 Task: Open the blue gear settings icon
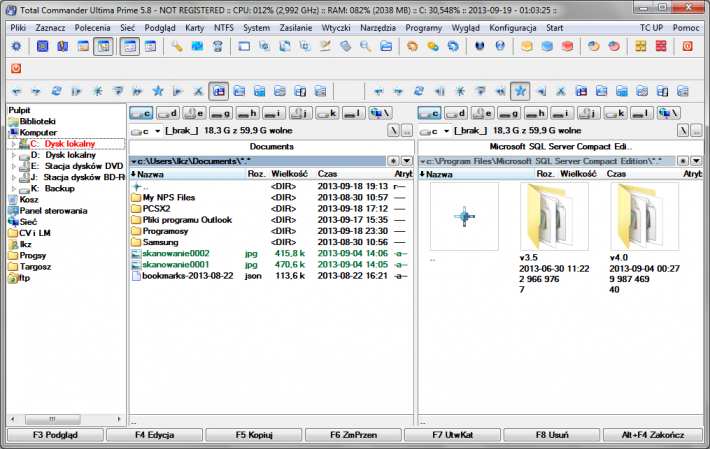[16, 46]
